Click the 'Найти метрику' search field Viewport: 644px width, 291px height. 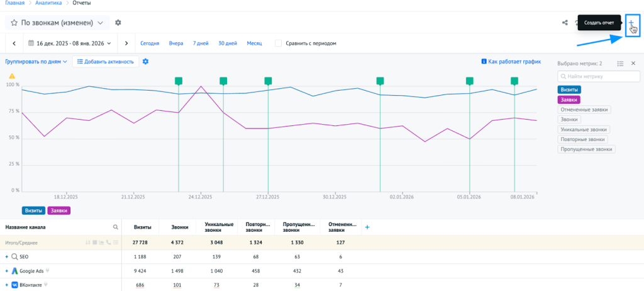pyautogui.click(x=599, y=76)
